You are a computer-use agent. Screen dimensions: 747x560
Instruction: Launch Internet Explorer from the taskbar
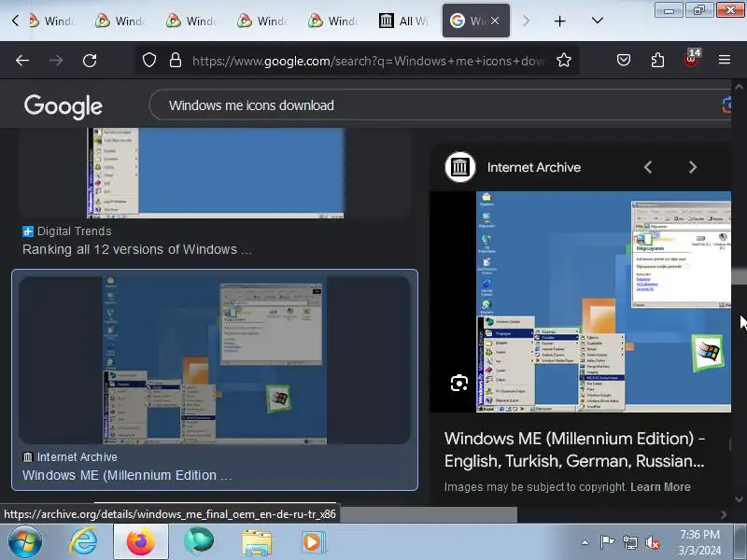coord(83,542)
